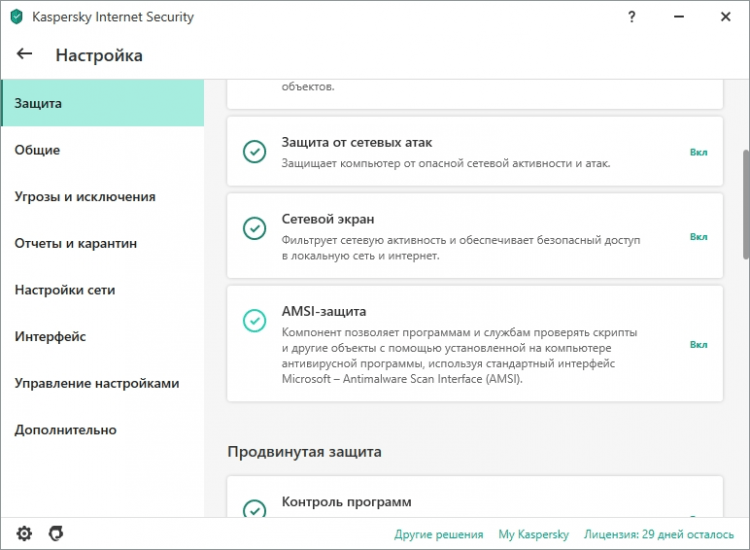Click the checkmark icon beside Сетевой экран
750x550 pixels.
(x=255, y=228)
